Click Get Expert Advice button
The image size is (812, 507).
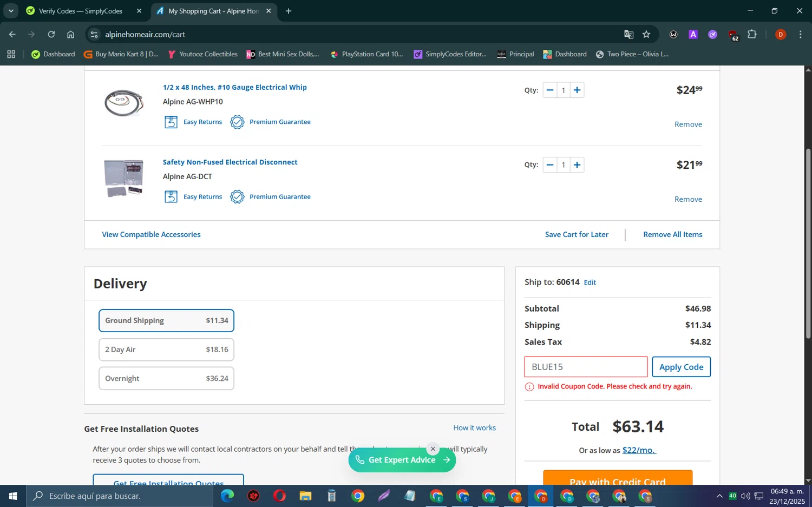(402, 460)
